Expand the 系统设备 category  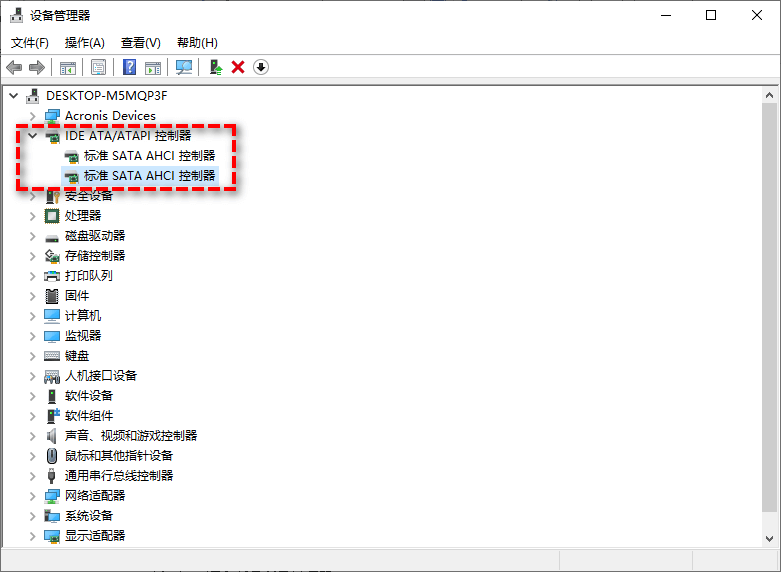[32, 516]
